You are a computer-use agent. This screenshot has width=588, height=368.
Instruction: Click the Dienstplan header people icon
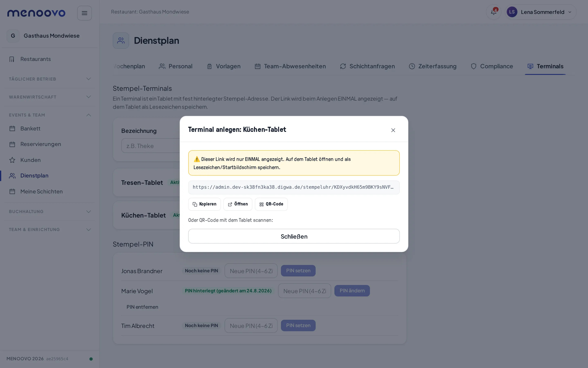pyautogui.click(x=121, y=40)
